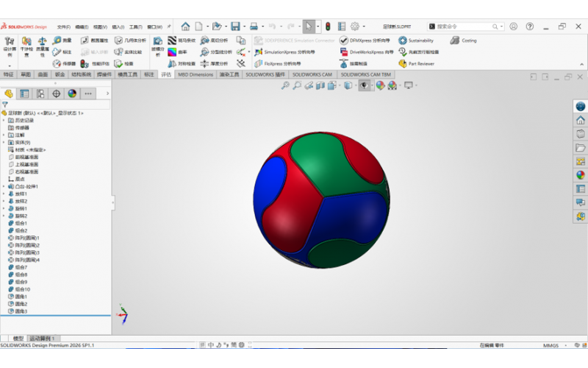Open the 工具(T) menu
The image size is (588, 368).
click(136, 26)
